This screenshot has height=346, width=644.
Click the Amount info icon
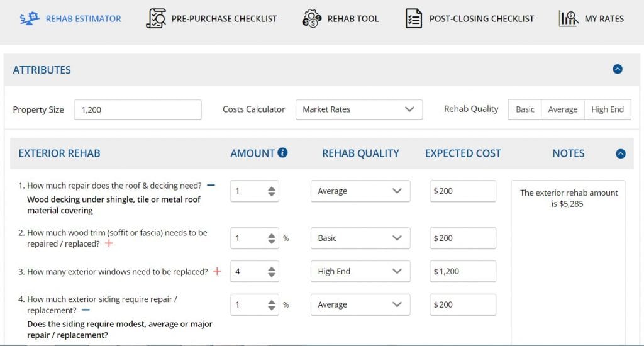[x=282, y=153]
